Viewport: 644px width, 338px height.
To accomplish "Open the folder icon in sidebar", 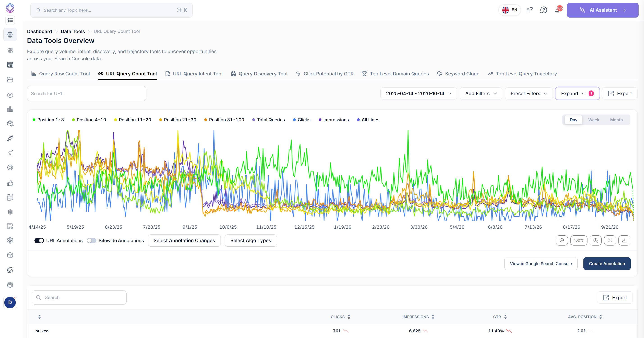I will [10, 80].
